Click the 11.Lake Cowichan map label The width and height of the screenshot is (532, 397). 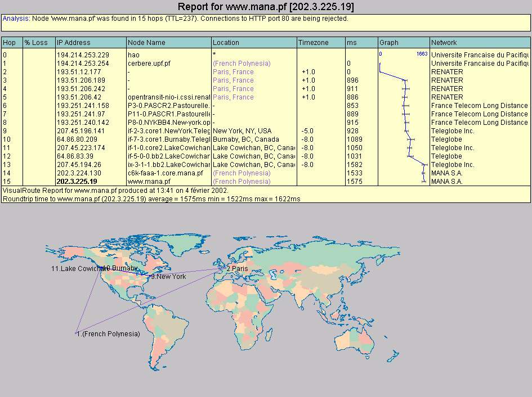(x=76, y=269)
